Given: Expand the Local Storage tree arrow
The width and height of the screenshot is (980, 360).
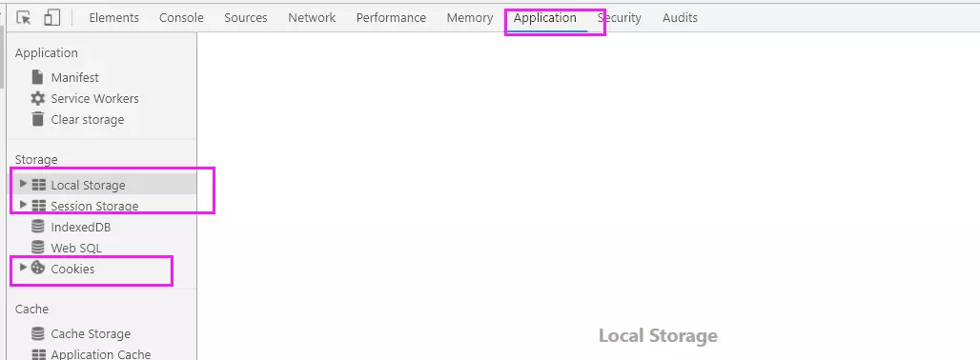Looking at the screenshot, I should (x=24, y=184).
